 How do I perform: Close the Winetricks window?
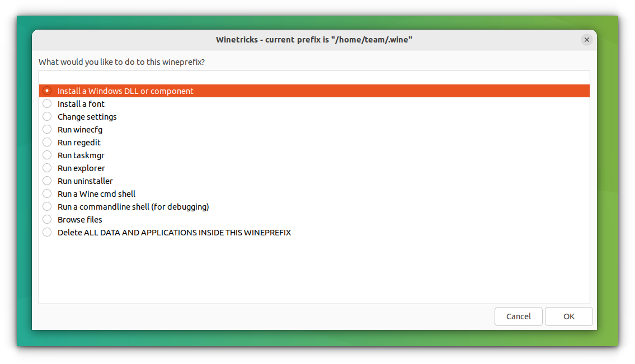click(x=586, y=40)
